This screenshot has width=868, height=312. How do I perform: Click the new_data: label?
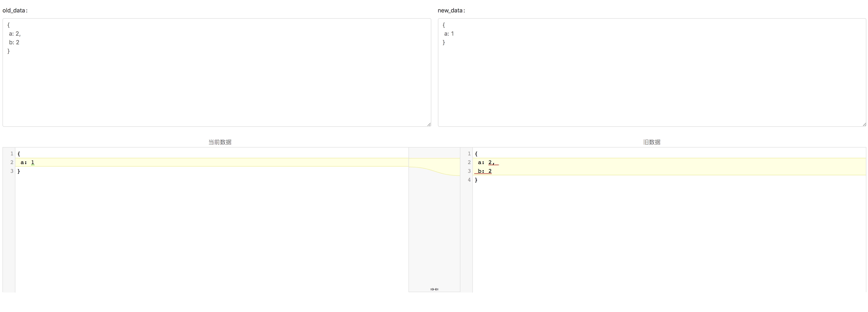click(x=452, y=10)
